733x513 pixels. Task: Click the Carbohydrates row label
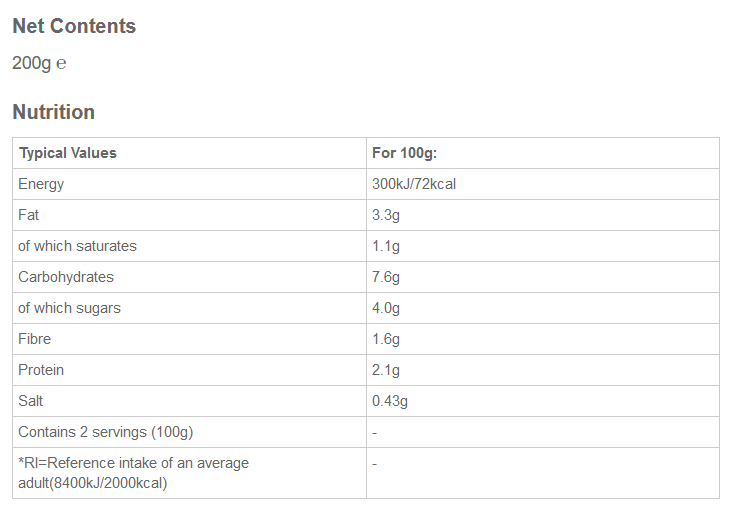pyautogui.click(x=66, y=277)
